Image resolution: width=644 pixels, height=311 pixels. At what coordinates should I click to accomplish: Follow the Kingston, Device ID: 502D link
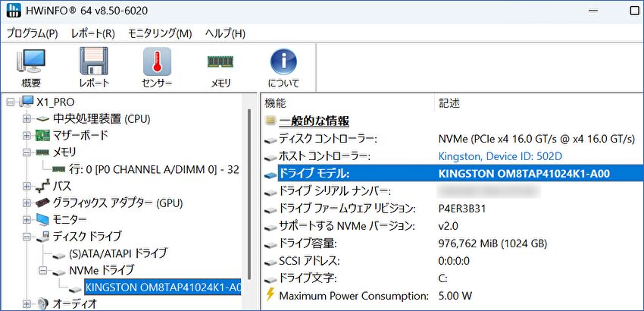tap(500, 156)
